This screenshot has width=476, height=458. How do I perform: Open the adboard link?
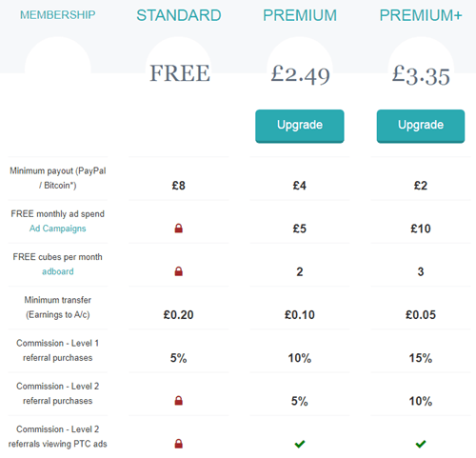[x=58, y=271]
